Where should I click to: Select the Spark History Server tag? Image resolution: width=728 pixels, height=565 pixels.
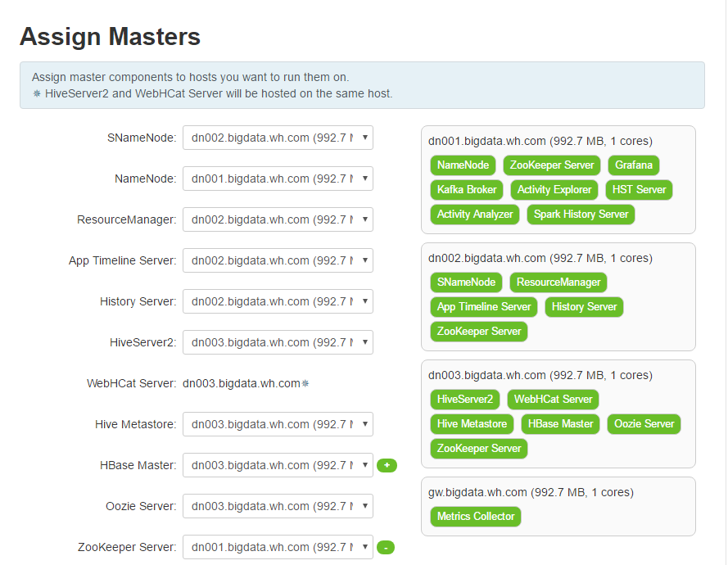[x=581, y=215]
